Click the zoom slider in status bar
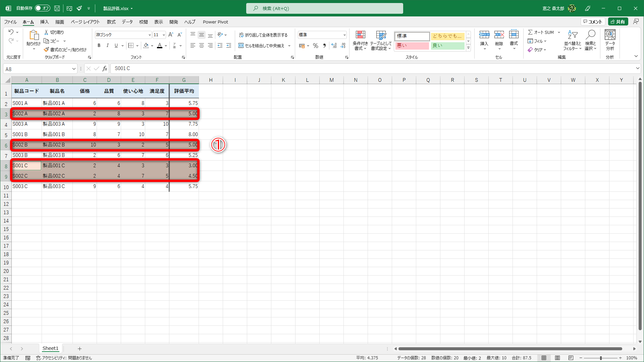The height and width of the screenshot is (362, 644). point(601,358)
